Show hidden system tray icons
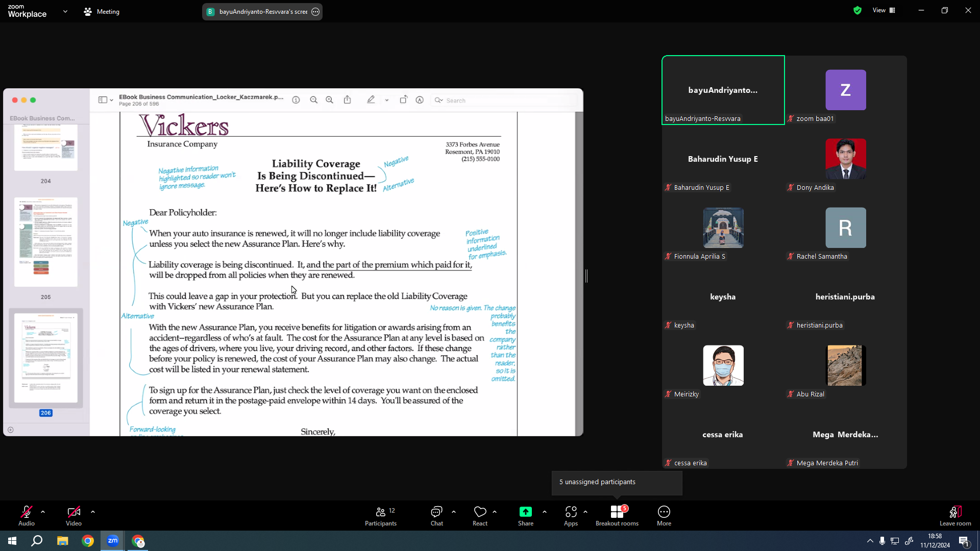 point(870,541)
